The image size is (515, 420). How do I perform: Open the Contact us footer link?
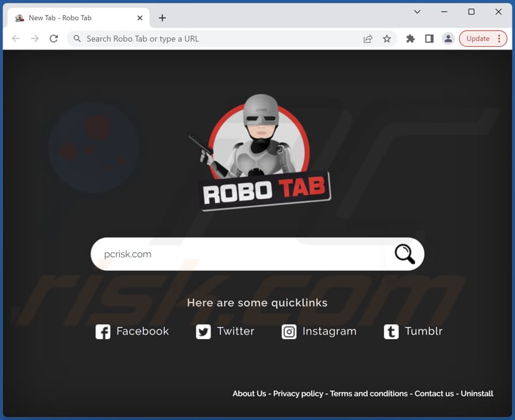click(x=434, y=393)
